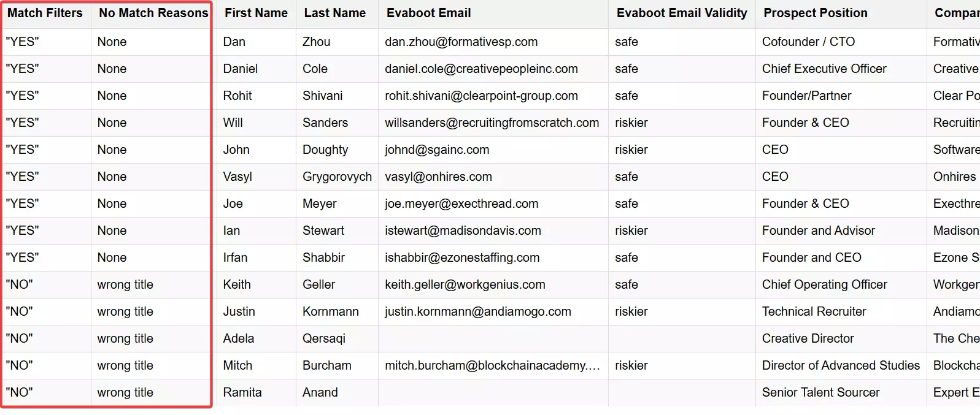This screenshot has height=415, width=980.
Task: Select the Technical Recruiter position cell
Action: click(814, 311)
